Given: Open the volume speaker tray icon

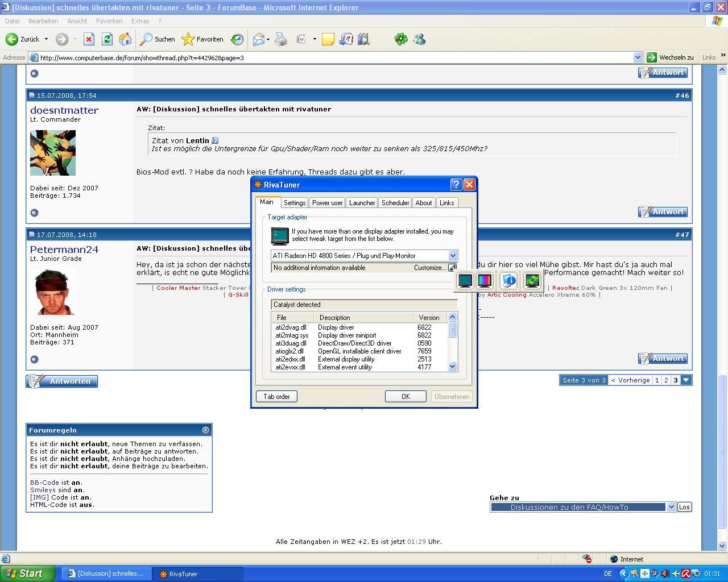Looking at the screenshot, I should pyautogui.click(x=665, y=573).
